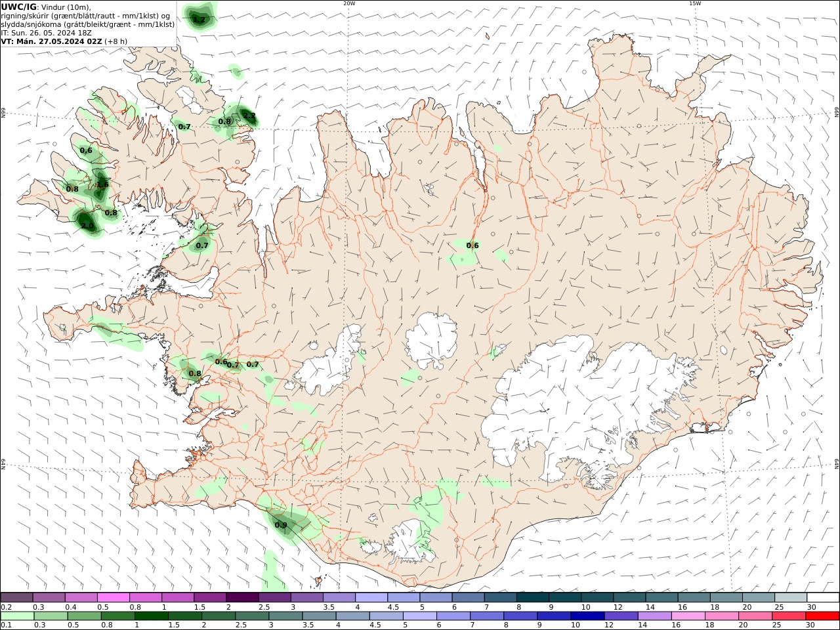Click the light mint 0.1 mm rain legend swatch
Viewport: 840px width, 630px height.
click(x=17, y=616)
